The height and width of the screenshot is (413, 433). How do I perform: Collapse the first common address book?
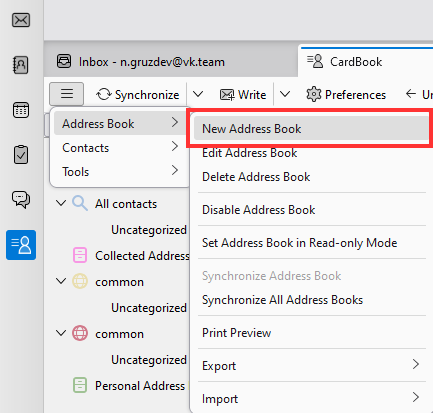coord(61,281)
